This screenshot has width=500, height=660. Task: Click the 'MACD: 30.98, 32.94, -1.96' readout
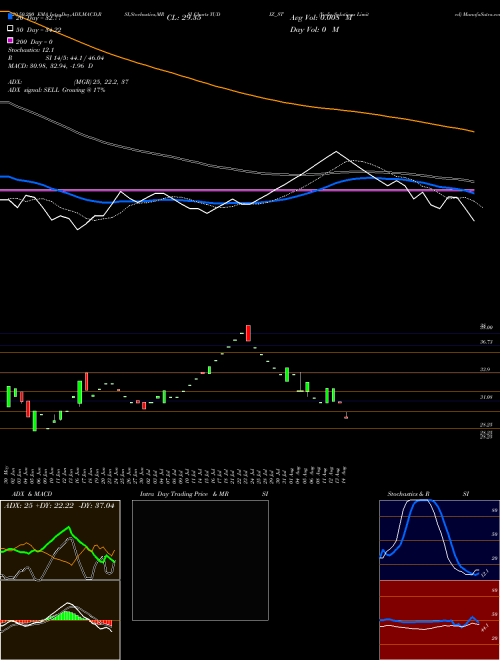[x=51, y=66]
